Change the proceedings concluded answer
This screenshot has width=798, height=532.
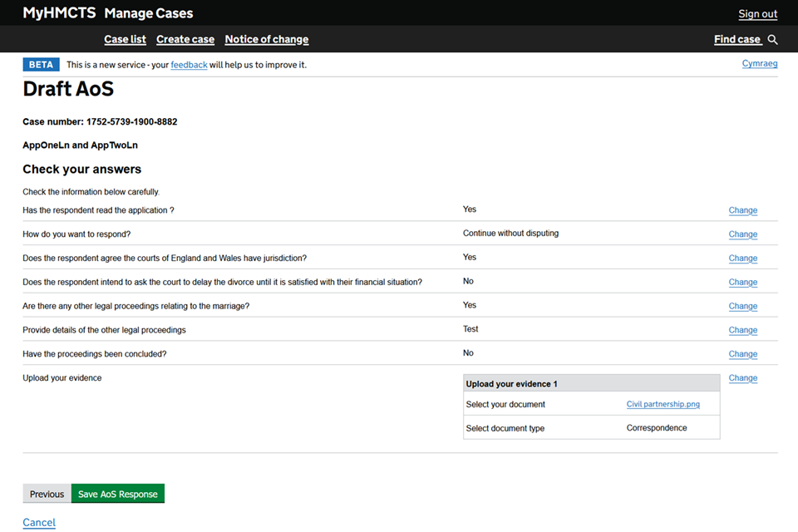point(742,355)
